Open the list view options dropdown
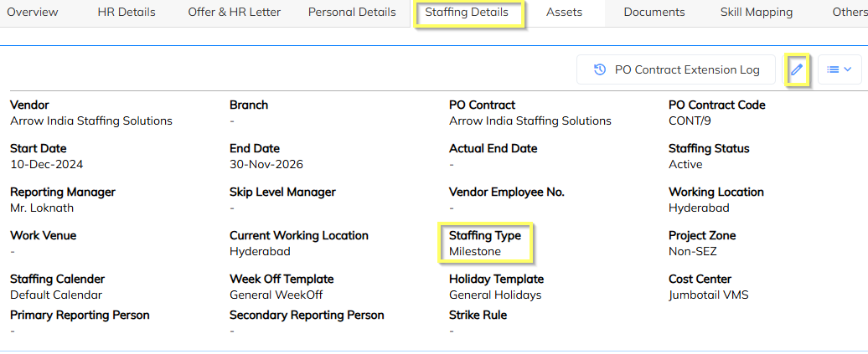This screenshot has height=354, width=868. pos(839,69)
